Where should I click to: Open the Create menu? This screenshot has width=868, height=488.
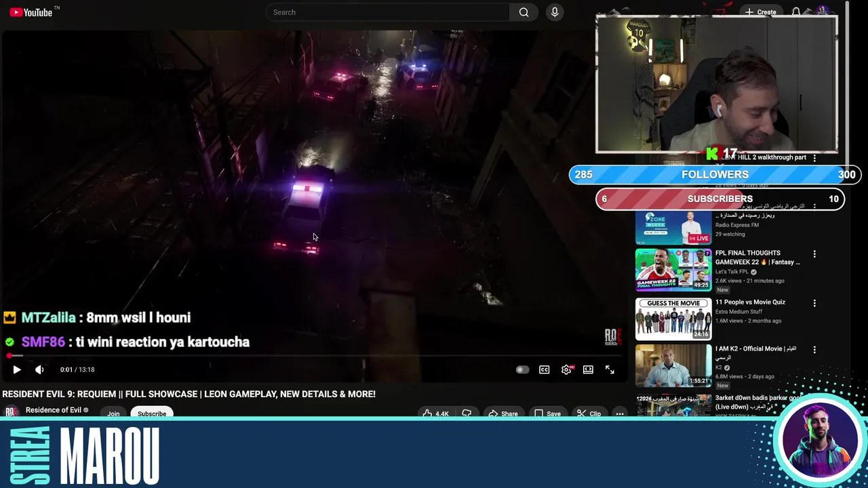[759, 12]
